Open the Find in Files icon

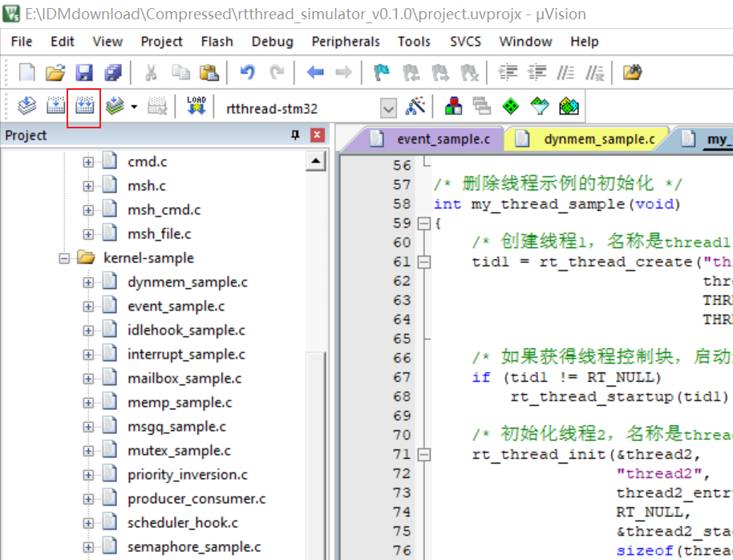tap(633, 72)
